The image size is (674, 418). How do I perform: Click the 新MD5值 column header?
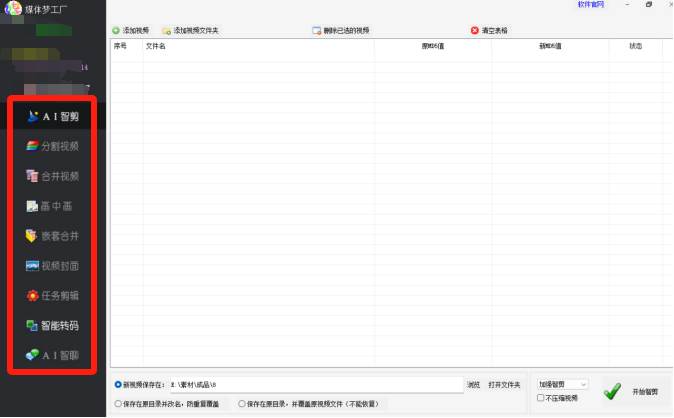(x=550, y=46)
